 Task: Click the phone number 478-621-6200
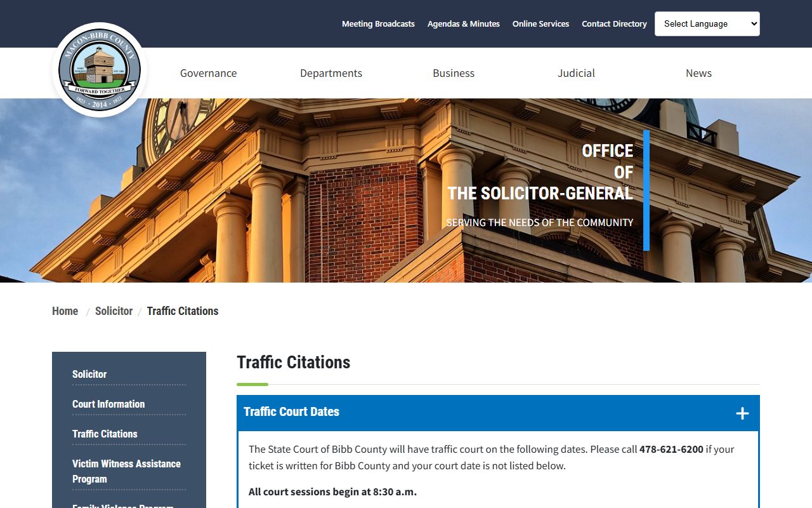coord(671,449)
